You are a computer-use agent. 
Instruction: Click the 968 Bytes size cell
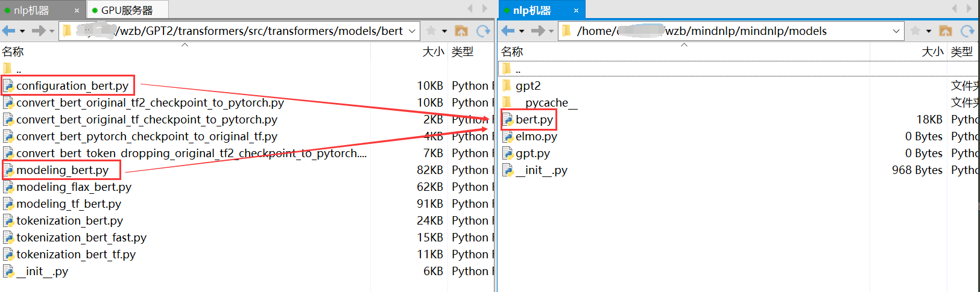(917, 170)
